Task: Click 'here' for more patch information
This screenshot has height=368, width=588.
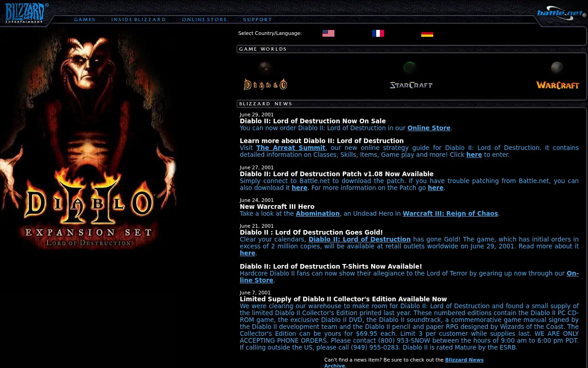Action: pyautogui.click(x=435, y=188)
